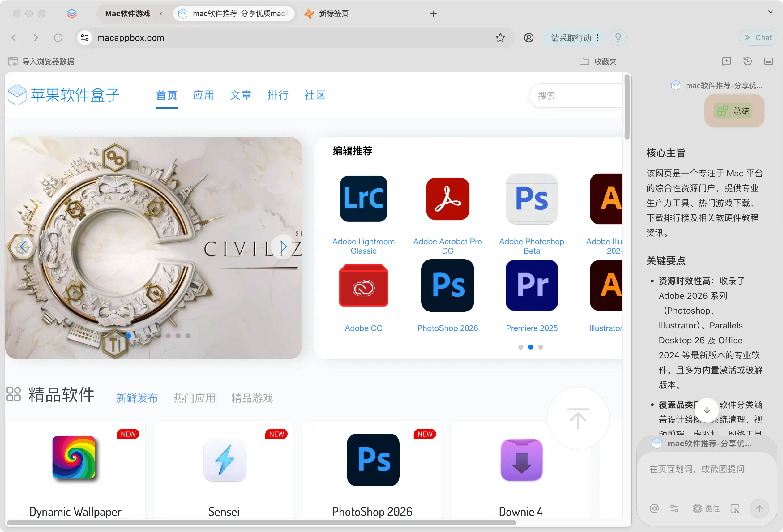Select third 编辑推荐 carousel page dot
This screenshot has height=532, width=783.
coord(541,347)
